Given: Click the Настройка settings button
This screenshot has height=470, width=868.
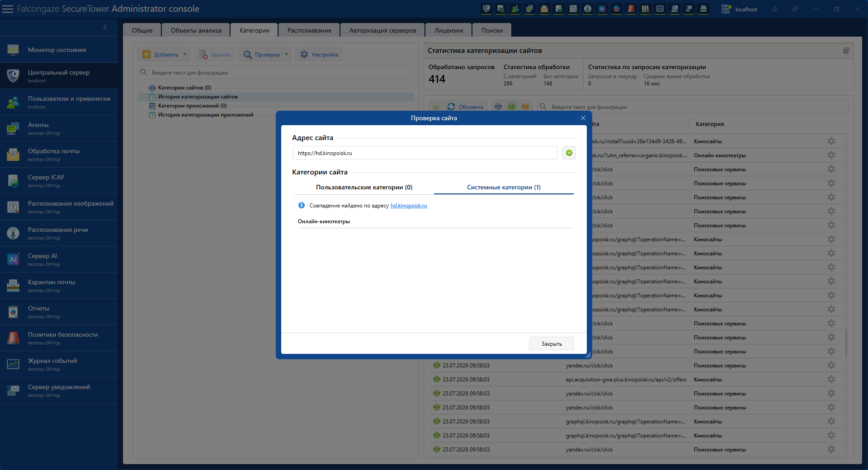Looking at the screenshot, I should pos(319,54).
